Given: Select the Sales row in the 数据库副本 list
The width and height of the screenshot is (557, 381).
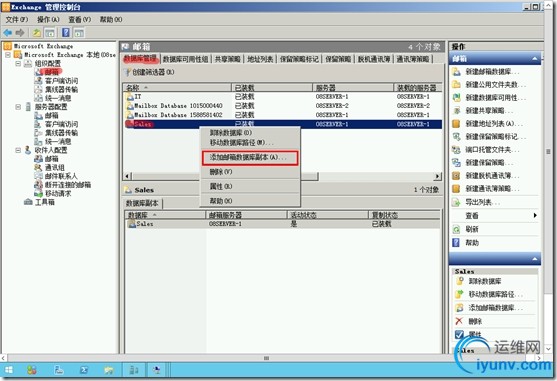Looking at the screenshot, I should click(x=283, y=224).
